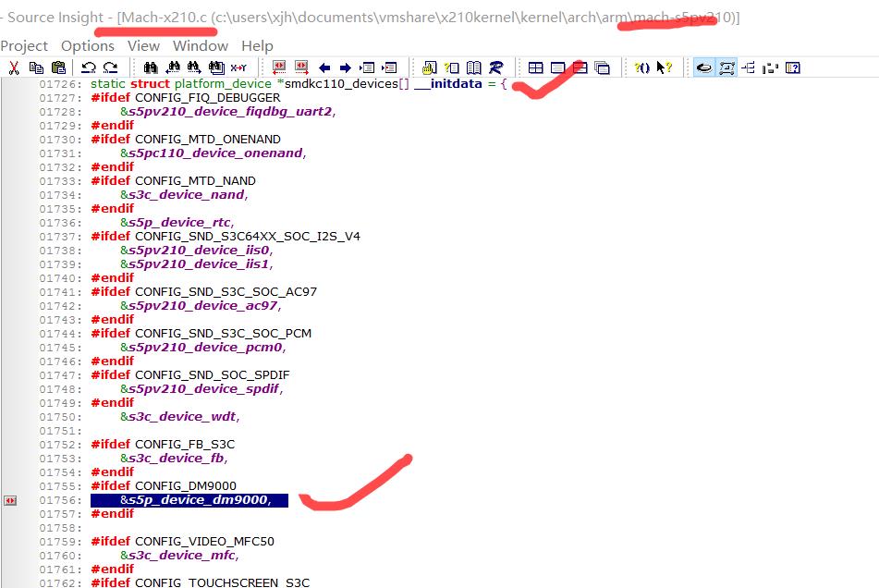The height and width of the screenshot is (588, 879).
Task: Activate the arrow-question context help icon
Action: [665, 67]
